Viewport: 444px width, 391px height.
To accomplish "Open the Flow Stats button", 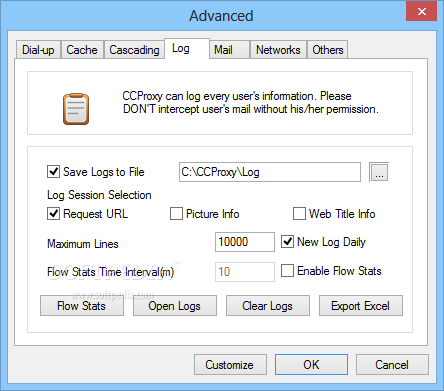I will pos(82,306).
